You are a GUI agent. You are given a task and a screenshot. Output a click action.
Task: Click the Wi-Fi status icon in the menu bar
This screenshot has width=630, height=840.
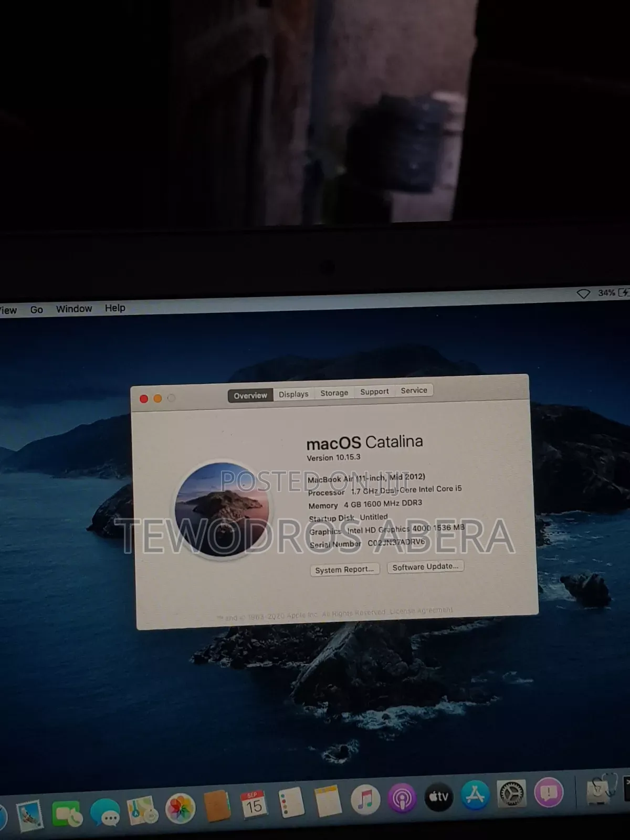coord(583,294)
